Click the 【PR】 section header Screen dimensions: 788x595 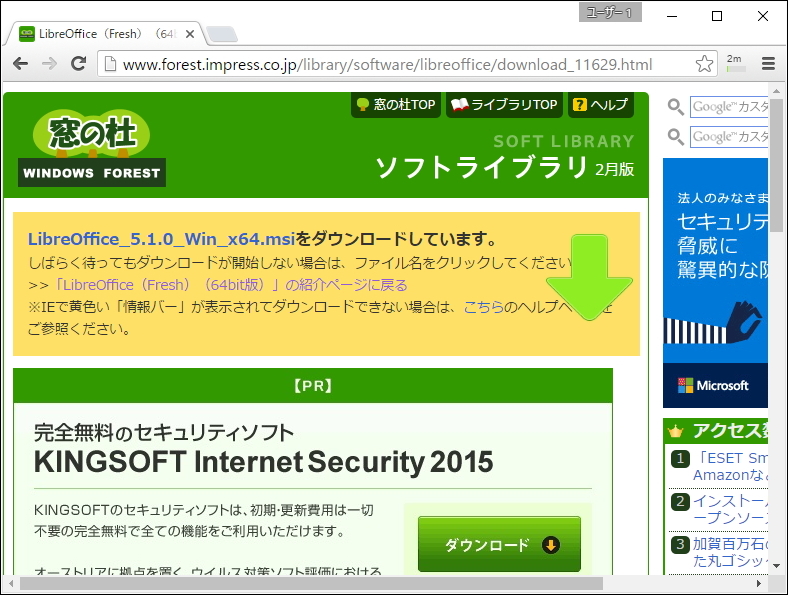tap(313, 385)
